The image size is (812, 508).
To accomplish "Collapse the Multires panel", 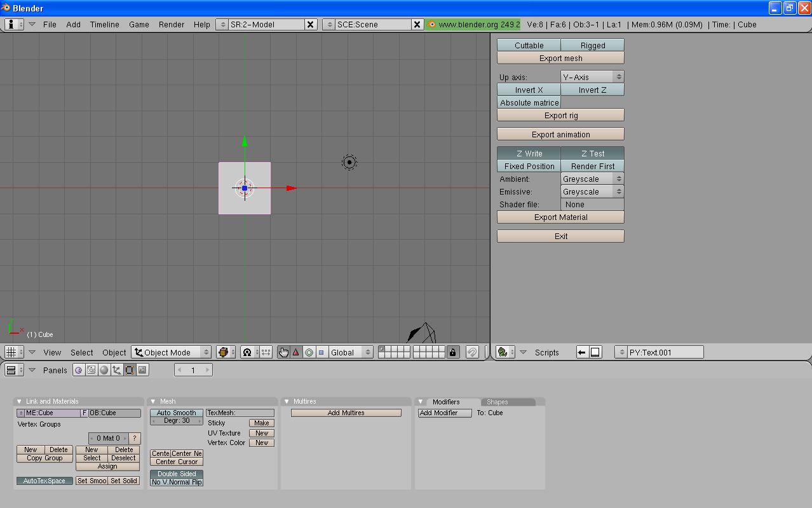I will tap(287, 401).
